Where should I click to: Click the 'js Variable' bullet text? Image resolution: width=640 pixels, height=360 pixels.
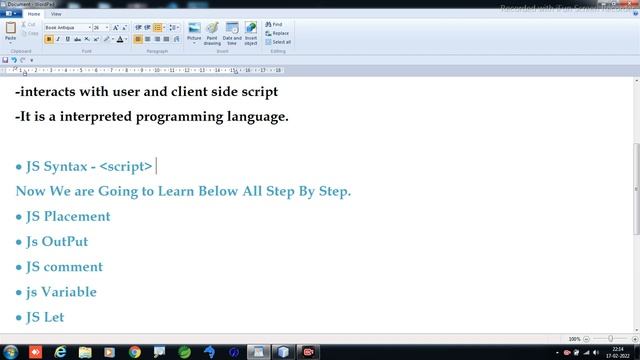(61, 292)
